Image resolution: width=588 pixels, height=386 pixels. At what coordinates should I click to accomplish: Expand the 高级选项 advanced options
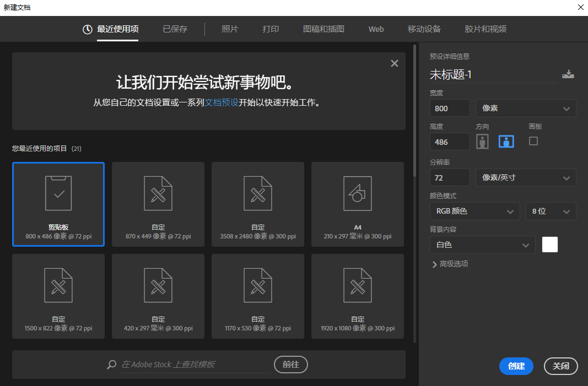click(x=450, y=264)
